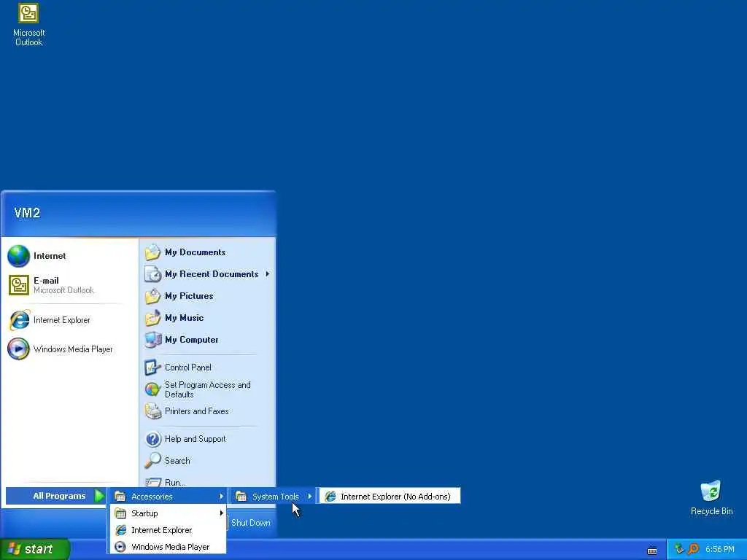The width and height of the screenshot is (747, 560).
Task: Click the Help and Support question mark icon
Action: pos(152,438)
